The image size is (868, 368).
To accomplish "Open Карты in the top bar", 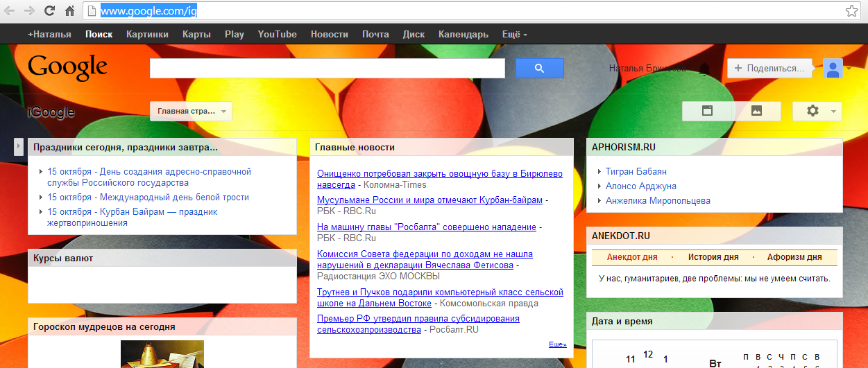I will [196, 34].
